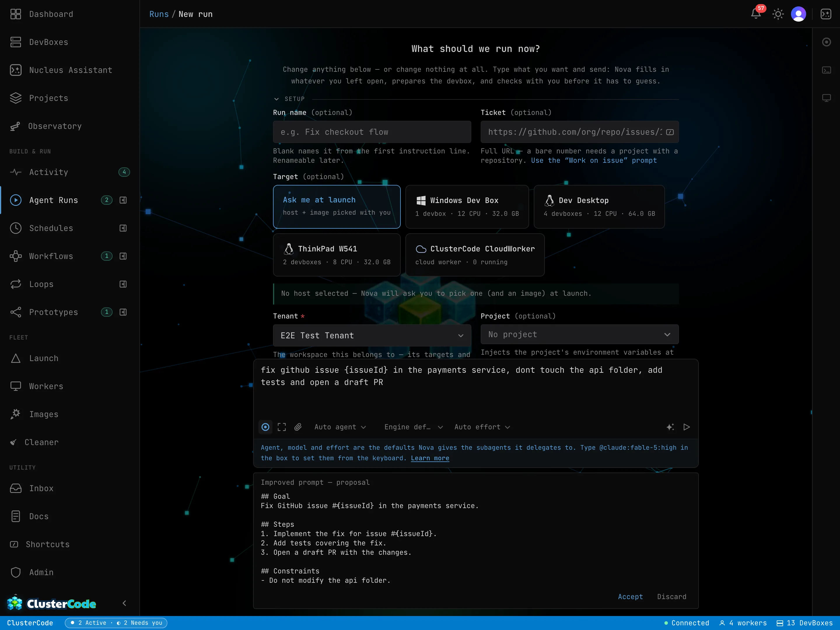840x630 pixels.
Task: Click the sparkle improve-prompt icon
Action: click(670, 427)
